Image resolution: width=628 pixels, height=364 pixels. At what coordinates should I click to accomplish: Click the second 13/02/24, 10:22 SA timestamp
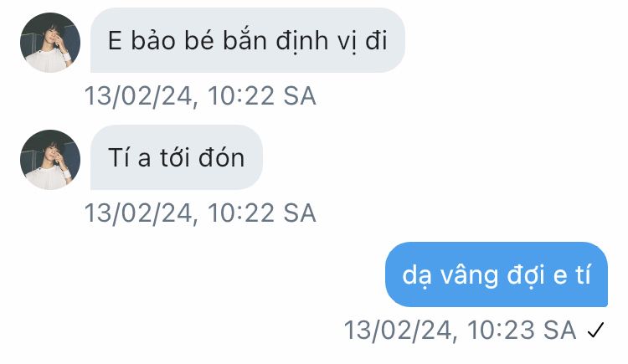pyautogui.click(x=200, y=213)
